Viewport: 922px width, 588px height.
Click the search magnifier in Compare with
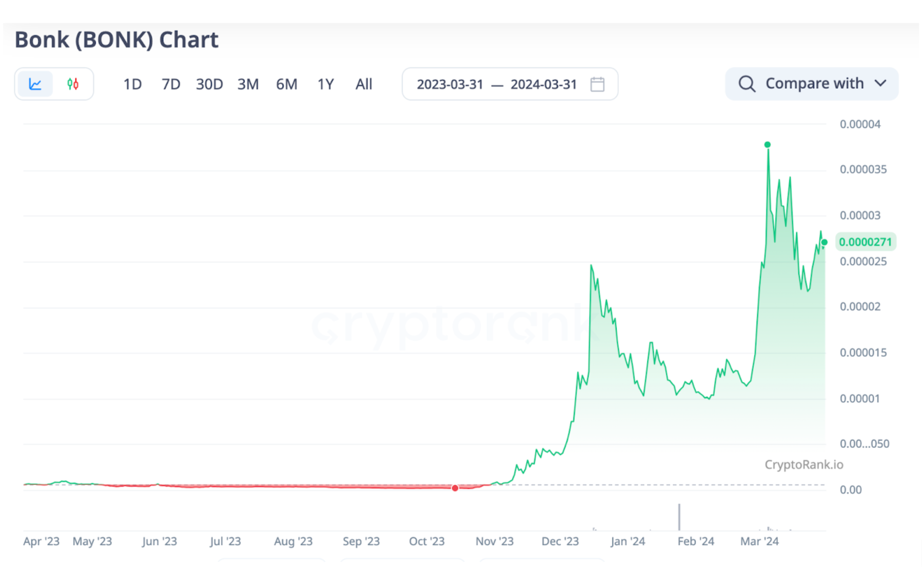(747, 84)
